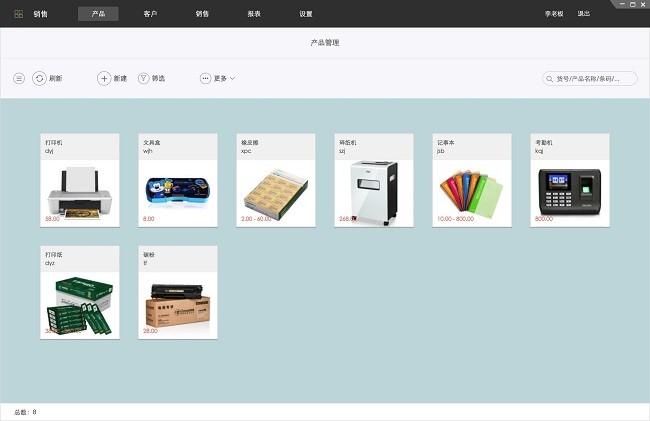Open the 筛选 filter funnel icon
The image size is (650, 421).
(143, 78)
